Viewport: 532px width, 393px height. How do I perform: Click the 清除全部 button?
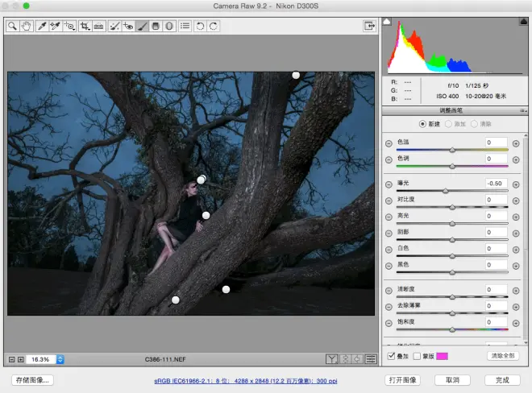503,356
